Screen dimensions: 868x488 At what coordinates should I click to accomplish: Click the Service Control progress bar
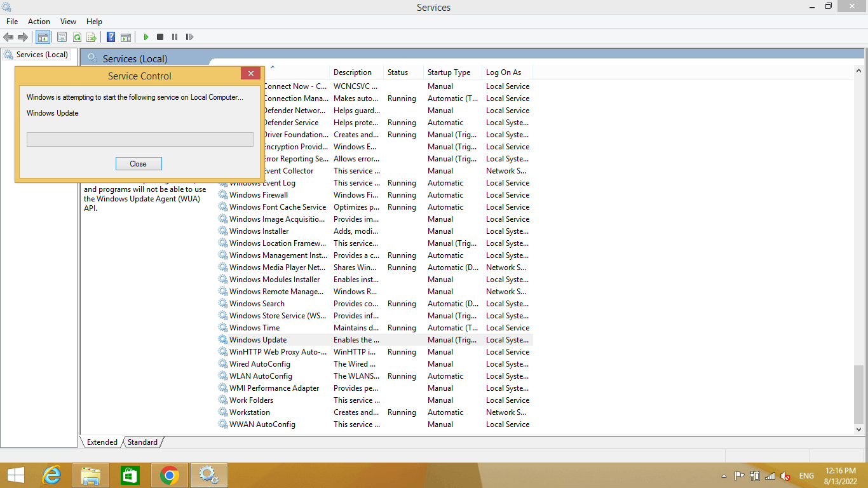(140, 139)
